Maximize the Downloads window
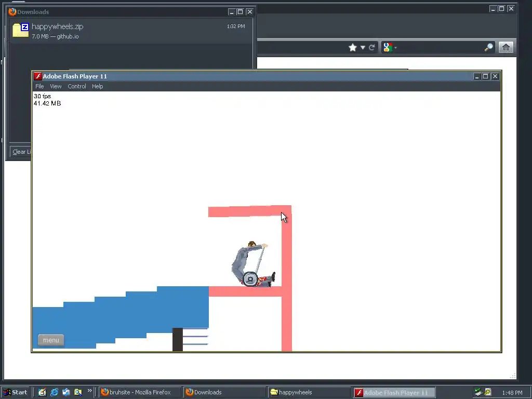The width and height of the screenshot is (532, 399). (x=240, y=12)
